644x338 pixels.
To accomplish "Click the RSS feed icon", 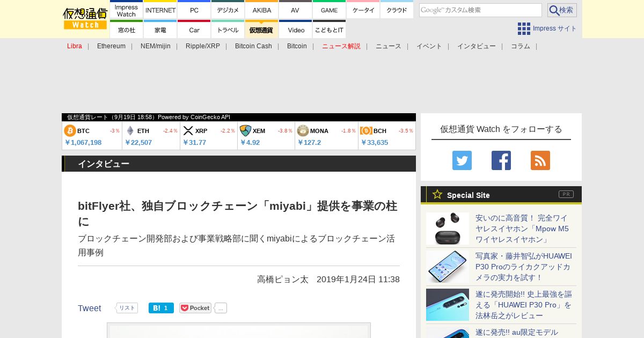I will click(x=540, y=160).
